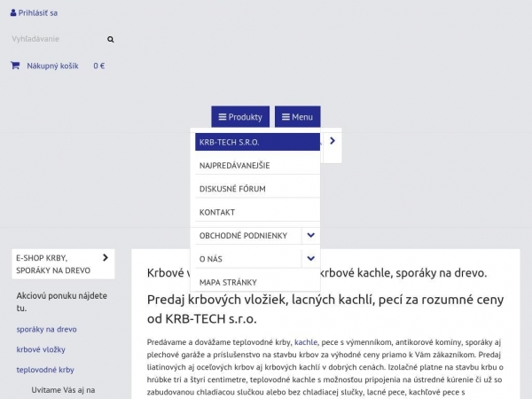
Task: Expand O nás submenu chevron
Action: [x=311, y=259]
